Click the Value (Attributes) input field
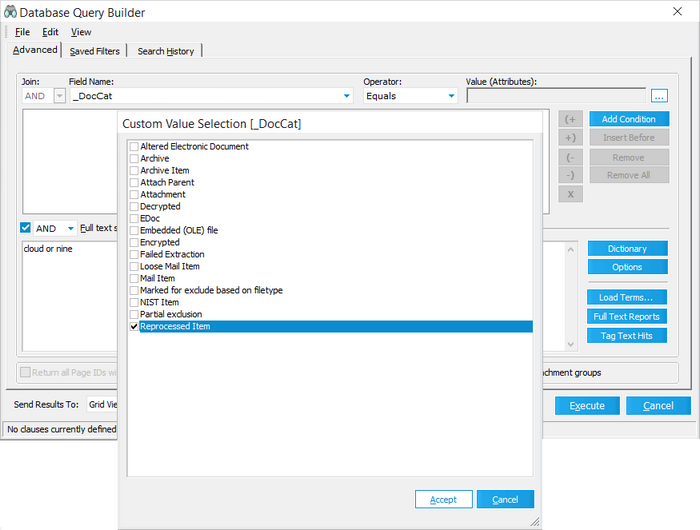 point(556,96)
